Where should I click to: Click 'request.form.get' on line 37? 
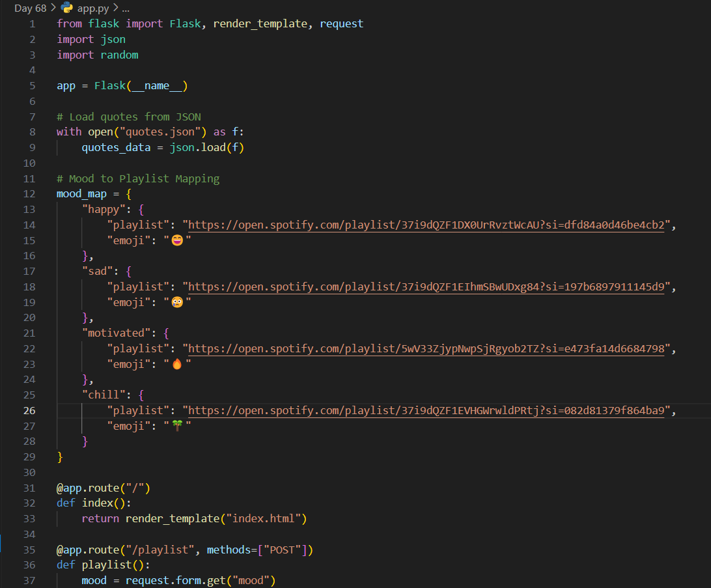[176, 581]
